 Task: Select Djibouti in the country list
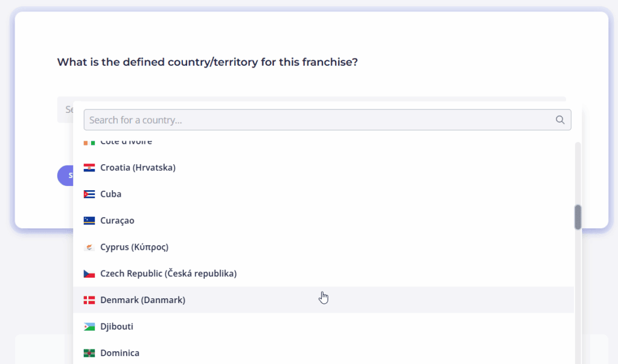[x=323, y=326]
